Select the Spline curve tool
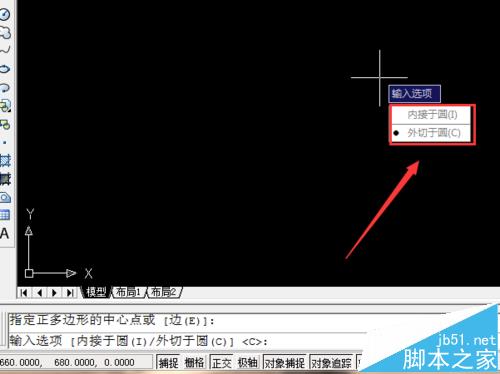 point(5,50)
